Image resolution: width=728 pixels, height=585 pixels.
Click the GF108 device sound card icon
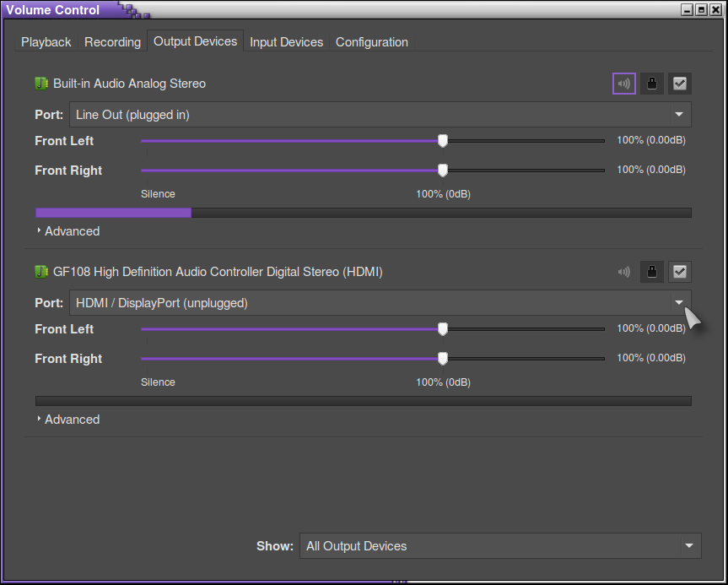pos(41,272)
